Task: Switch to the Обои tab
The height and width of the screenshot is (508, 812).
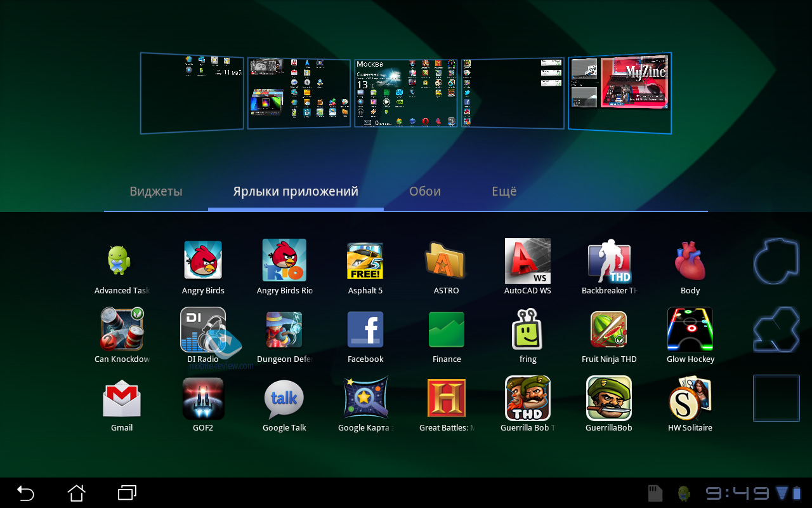Action: click(x=425, y=191)
